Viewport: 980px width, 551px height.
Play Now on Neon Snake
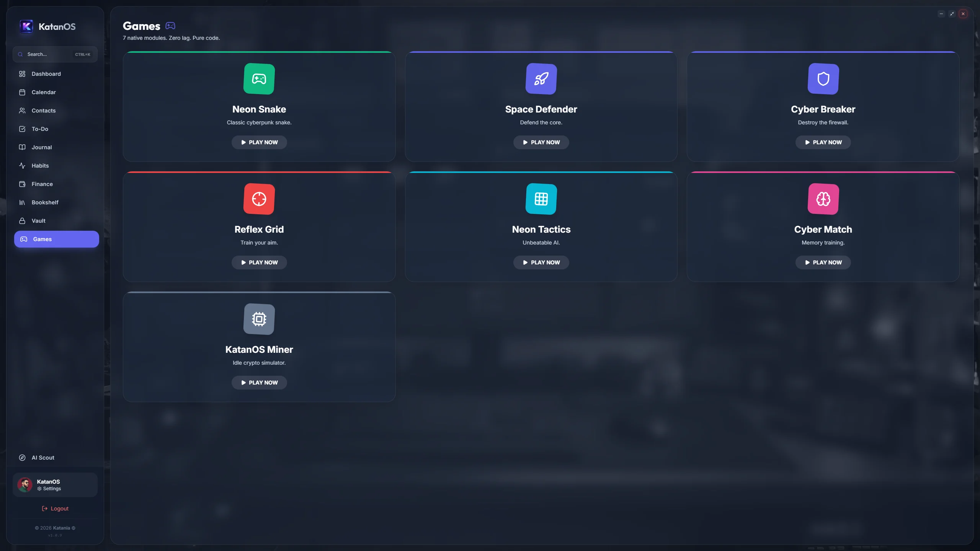point(259,142)
